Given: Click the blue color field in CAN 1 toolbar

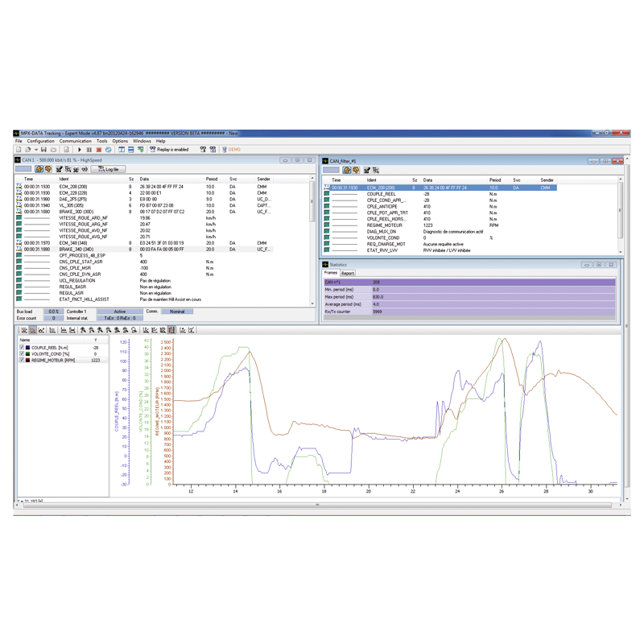Looking at the screenshot, I should click(x=23, y=169).
